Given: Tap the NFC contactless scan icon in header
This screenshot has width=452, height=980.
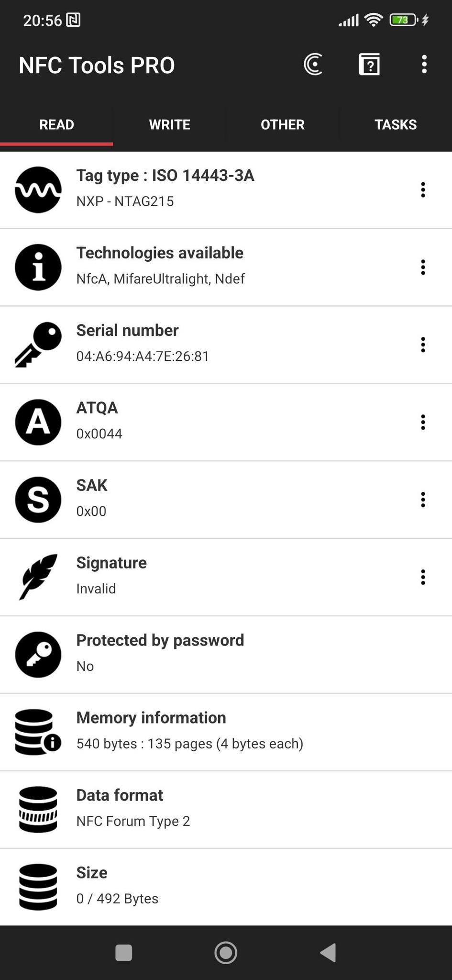Looking at the screenshot, I should [313, 65].
